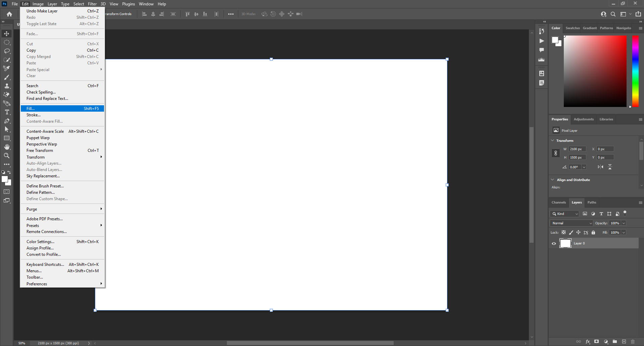Switch to the Channels tab
The height and width of the screenshot is (346, 644).
(558, 203)
